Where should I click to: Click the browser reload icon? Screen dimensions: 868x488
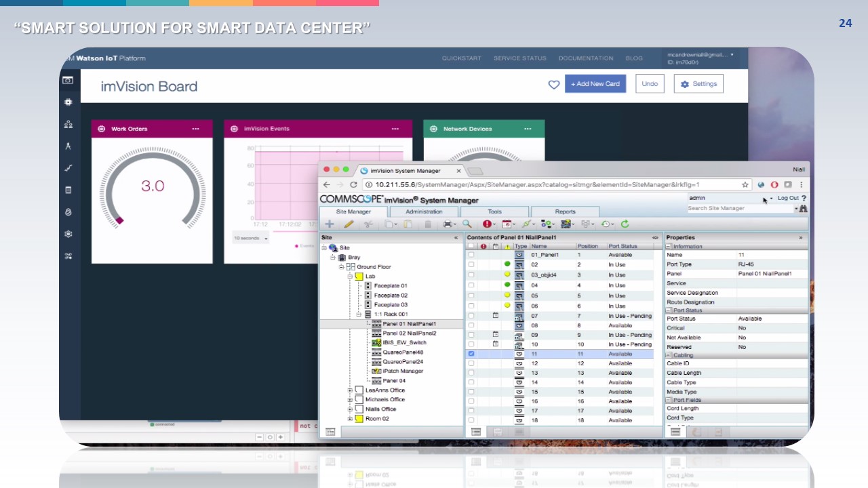click(x=353, y=184)
